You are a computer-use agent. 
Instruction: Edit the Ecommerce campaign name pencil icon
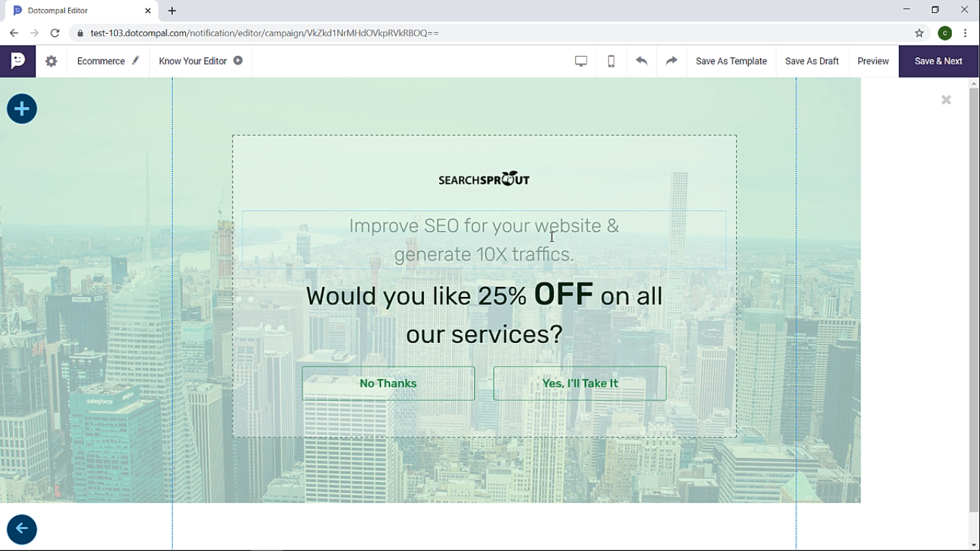pyautogui.click(x=136, y=61)
